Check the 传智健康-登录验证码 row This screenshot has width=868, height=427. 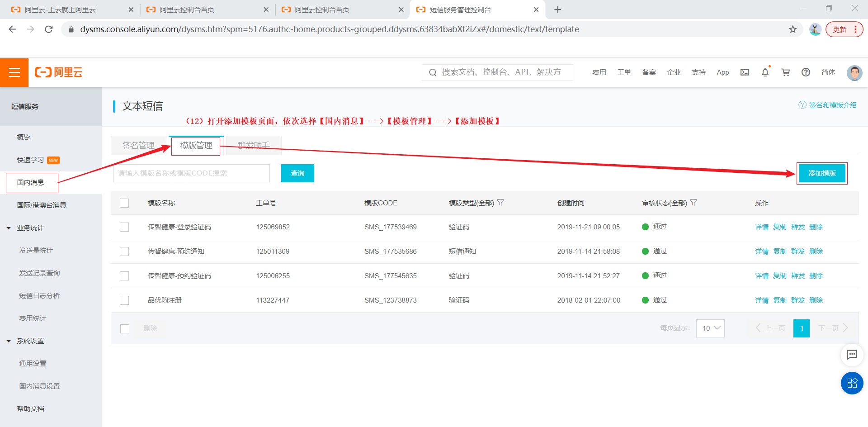[124, 227]
